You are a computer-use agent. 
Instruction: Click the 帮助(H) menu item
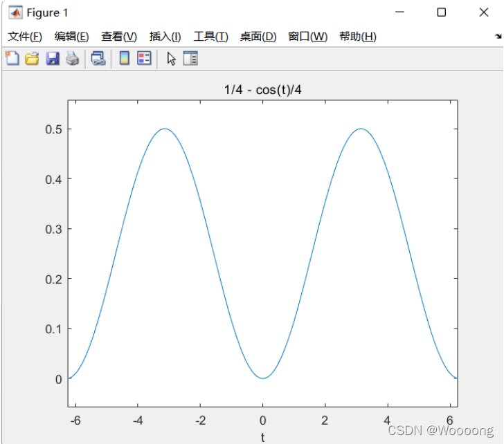pos(357,37)
